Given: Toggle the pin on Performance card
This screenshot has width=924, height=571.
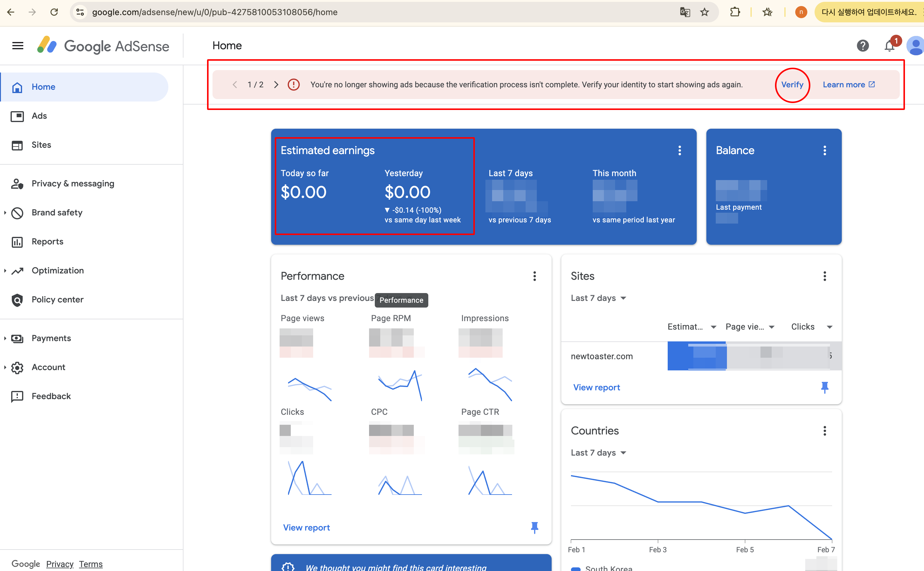Looking at the screenshot, I should click(534, 527).
